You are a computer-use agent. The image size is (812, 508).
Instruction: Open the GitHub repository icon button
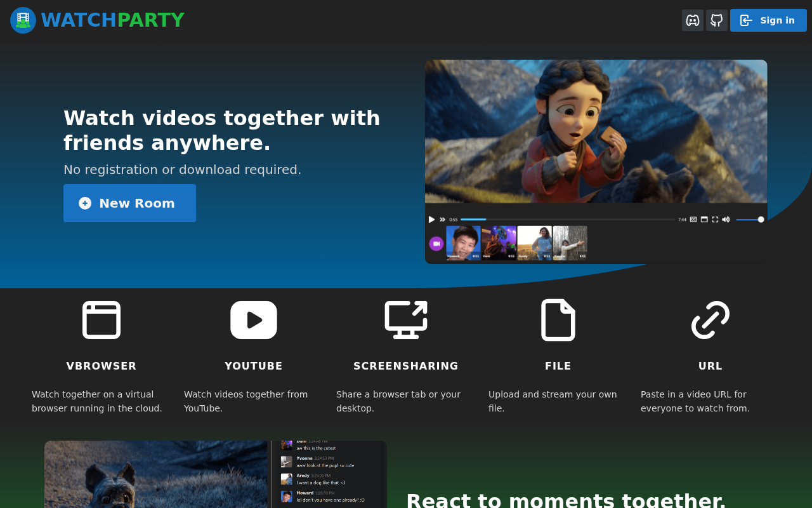(x=717, y=20)
